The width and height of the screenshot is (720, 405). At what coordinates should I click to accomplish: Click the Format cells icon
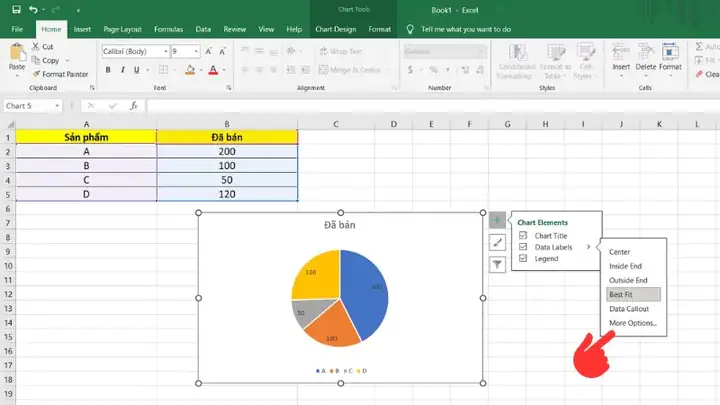670,52
